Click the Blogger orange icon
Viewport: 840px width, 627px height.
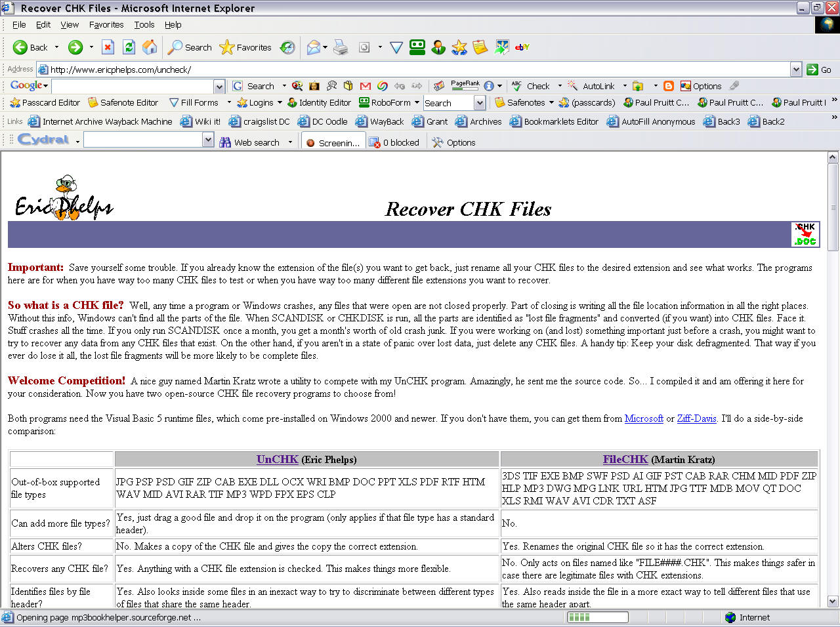669,86
